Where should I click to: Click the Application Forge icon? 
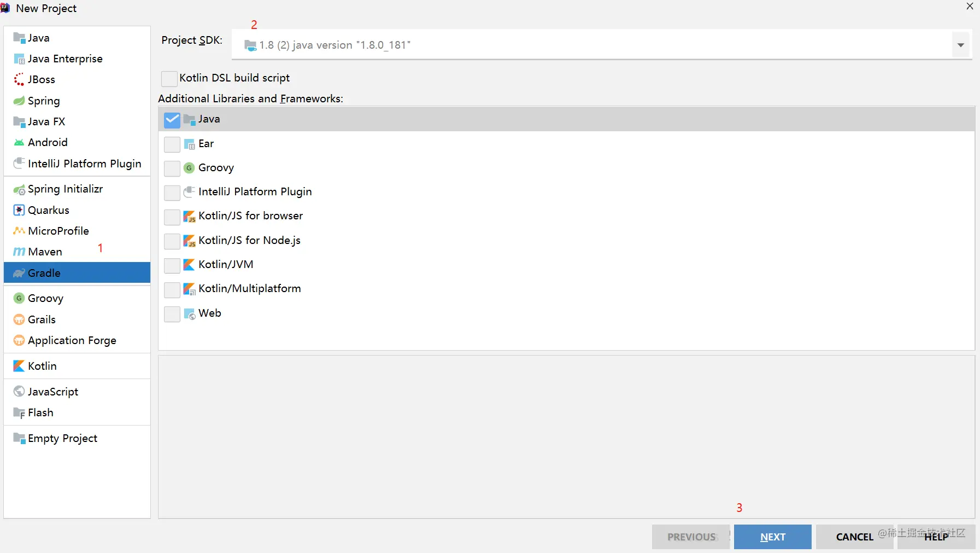[19, 340]
